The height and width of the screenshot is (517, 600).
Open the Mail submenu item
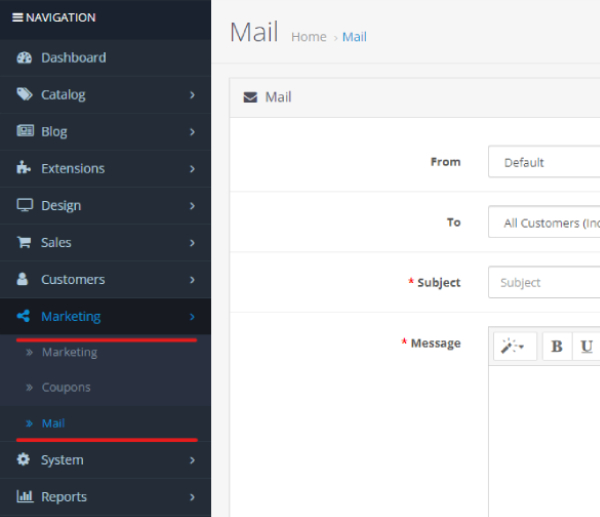[x=53, y=423]
